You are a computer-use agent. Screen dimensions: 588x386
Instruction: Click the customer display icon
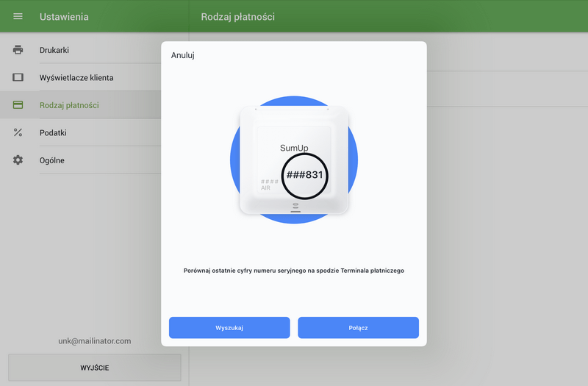point(18,77)
